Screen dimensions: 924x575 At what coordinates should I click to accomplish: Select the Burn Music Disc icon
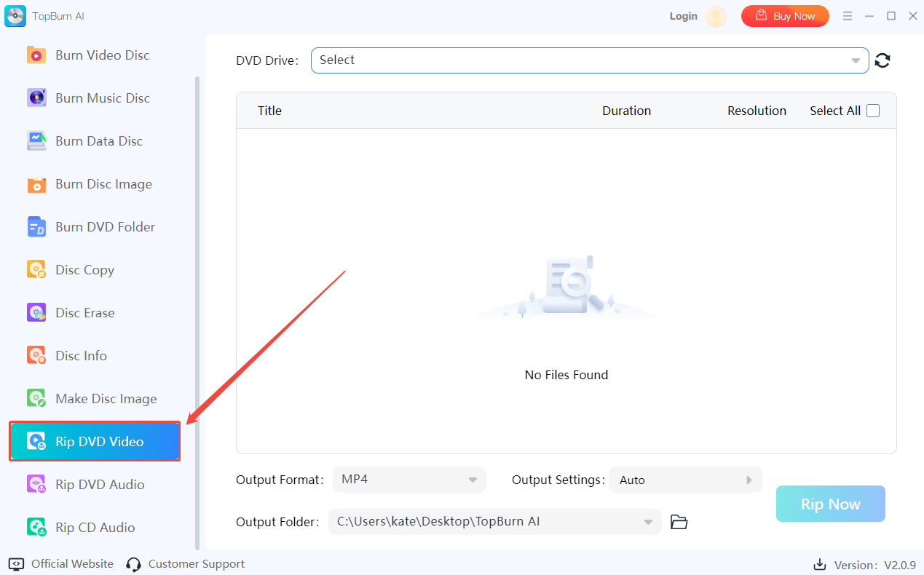[36, 98]
